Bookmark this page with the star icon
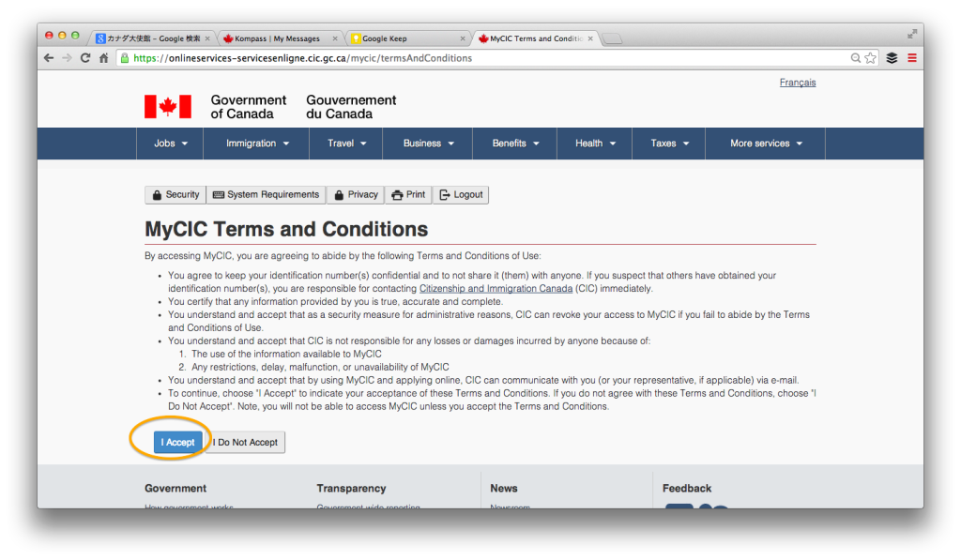The height and width of the screenshot is (560, 961). (871, 58)
